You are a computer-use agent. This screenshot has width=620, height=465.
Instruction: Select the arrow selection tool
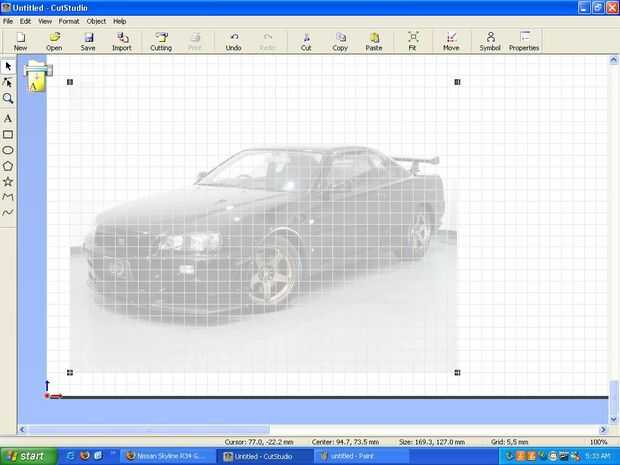click(x=8, y=66)
